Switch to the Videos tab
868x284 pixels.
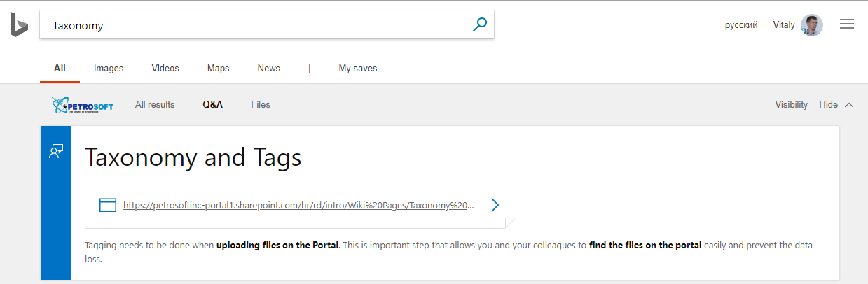pyautogui.click(x=165, y=69)
